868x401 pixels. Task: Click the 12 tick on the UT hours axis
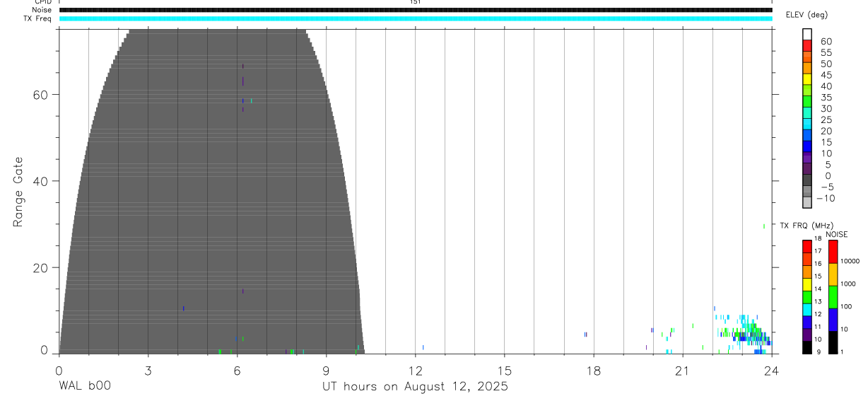tap(415, 371)
